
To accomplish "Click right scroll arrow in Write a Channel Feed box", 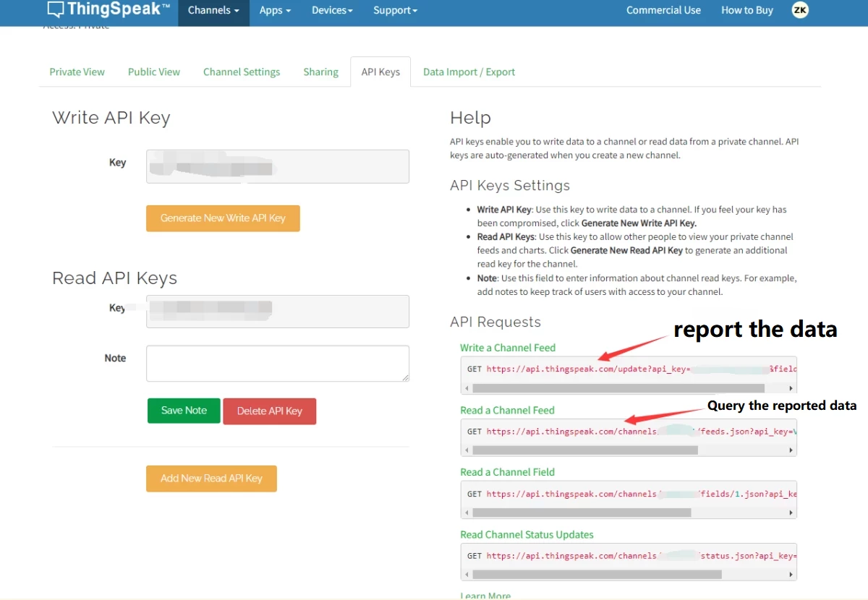I will tap(791, 388).
